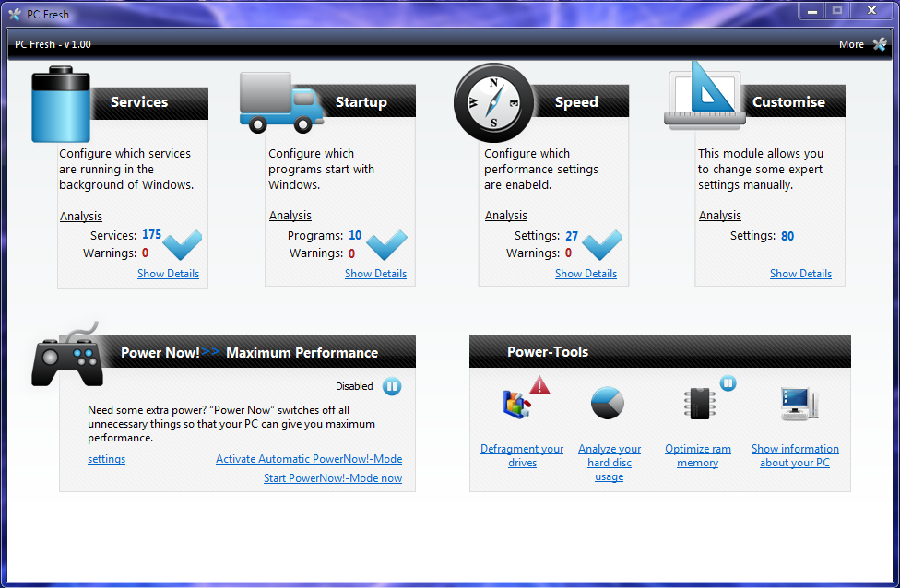Click the Speed panel header

tap(576, 102)
